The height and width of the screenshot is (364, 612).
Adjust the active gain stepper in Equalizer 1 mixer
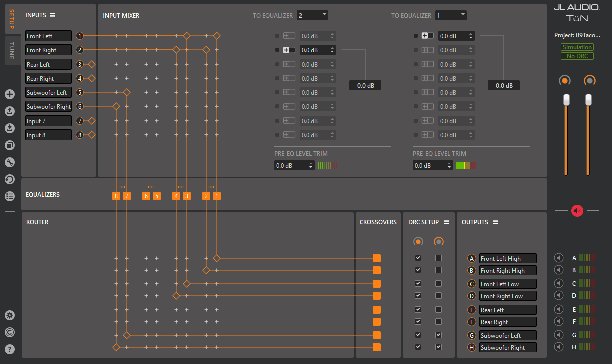pos(471,36)
